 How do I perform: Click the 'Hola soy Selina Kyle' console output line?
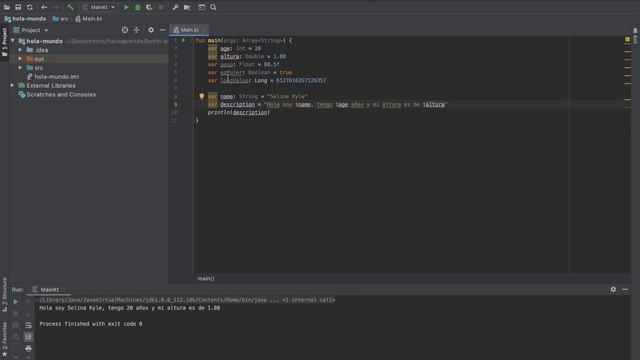pyautogui.click(x=130, y=308)
